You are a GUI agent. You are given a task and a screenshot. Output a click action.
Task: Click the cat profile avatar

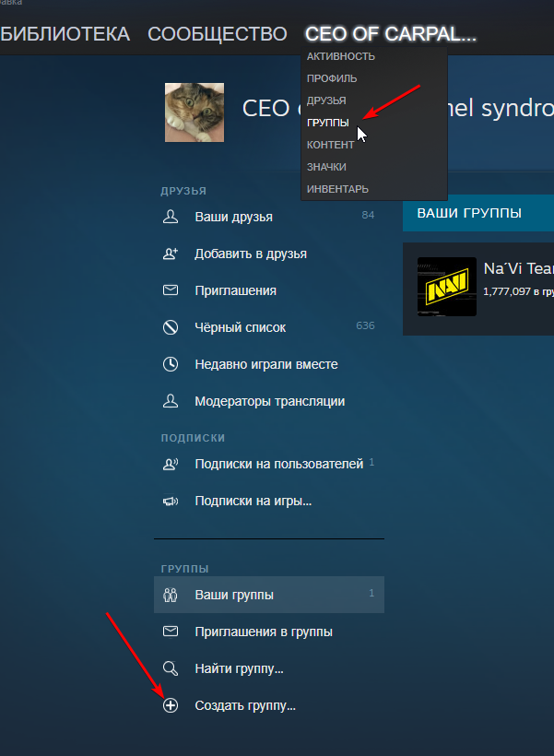[x=194, y=112]
